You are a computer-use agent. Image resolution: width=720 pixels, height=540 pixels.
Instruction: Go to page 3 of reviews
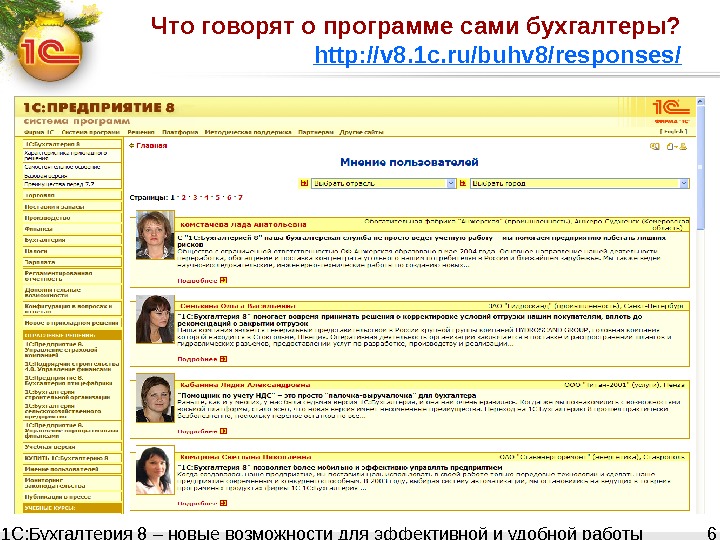tap(195, 197)
